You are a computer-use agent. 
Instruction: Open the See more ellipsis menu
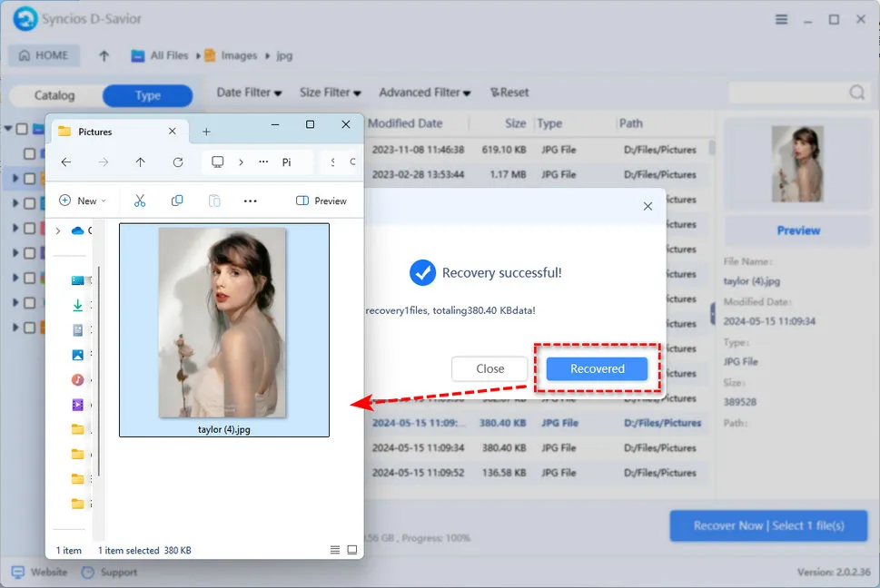pos(251,201)
